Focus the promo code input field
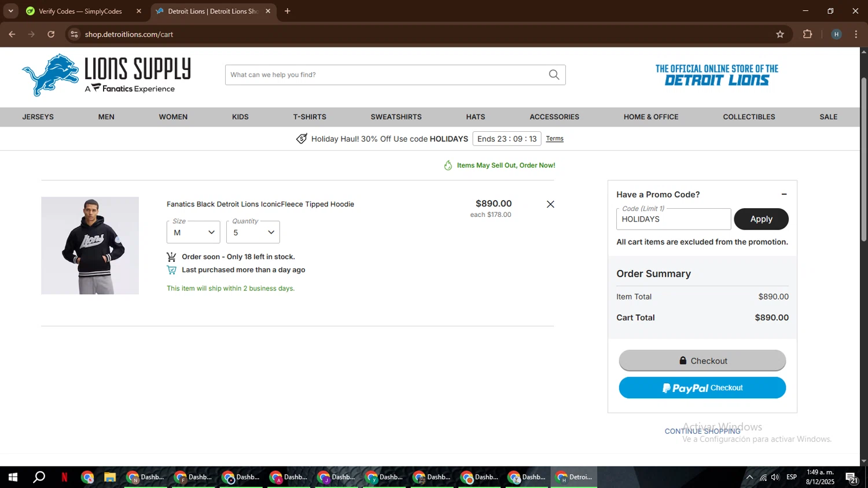The image size is (868, 488). tap(674, 219)
